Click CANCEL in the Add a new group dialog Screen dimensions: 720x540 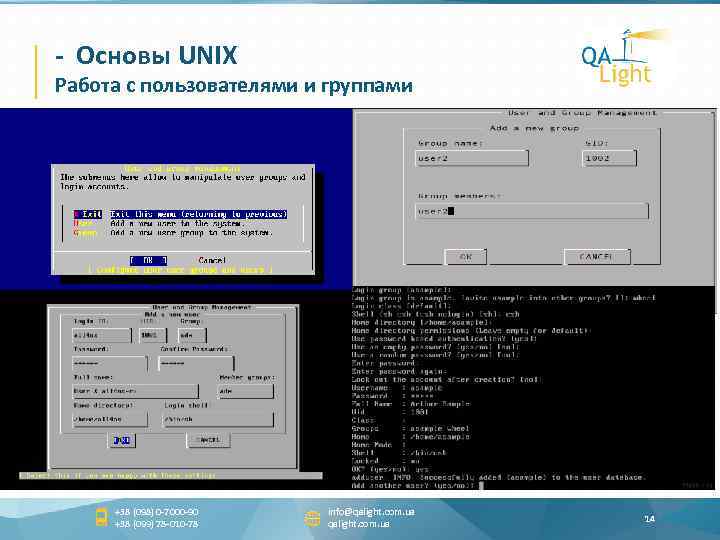click(x=597, y=257)
